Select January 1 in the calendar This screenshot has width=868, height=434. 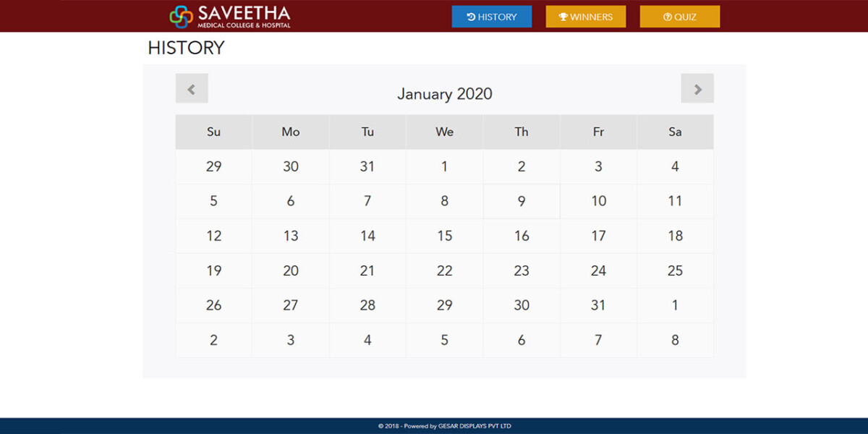444,166
